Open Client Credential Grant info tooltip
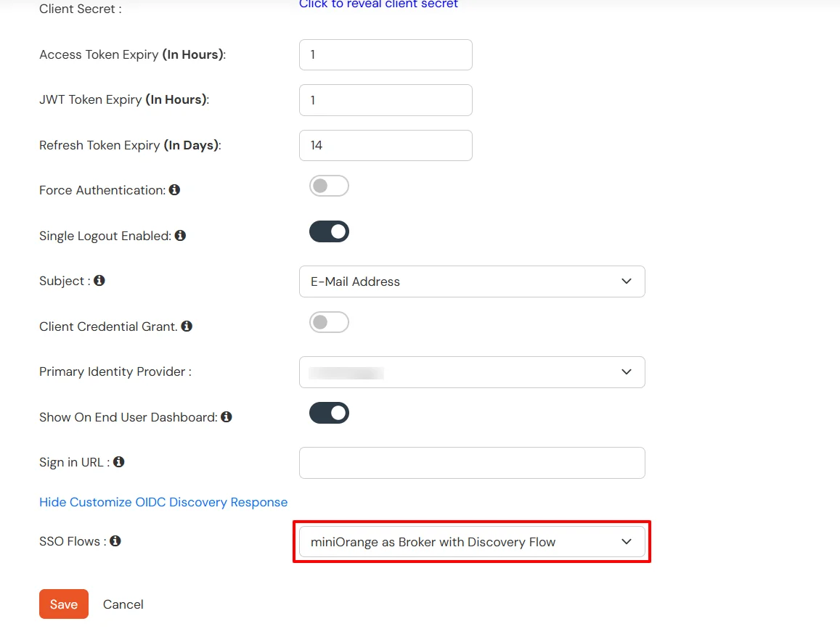This screenshot has width=840, height=629. 187,326
